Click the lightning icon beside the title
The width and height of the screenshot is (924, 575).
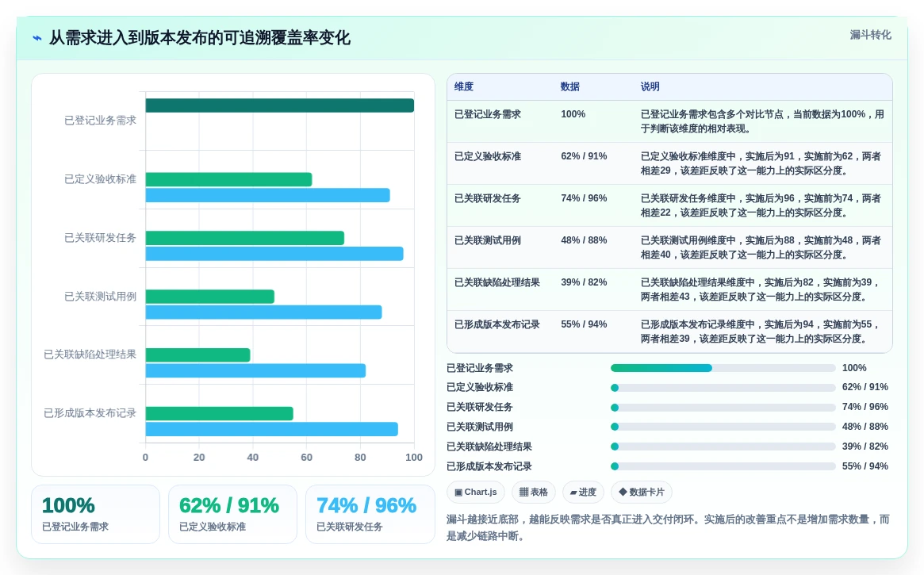point(37,38)
